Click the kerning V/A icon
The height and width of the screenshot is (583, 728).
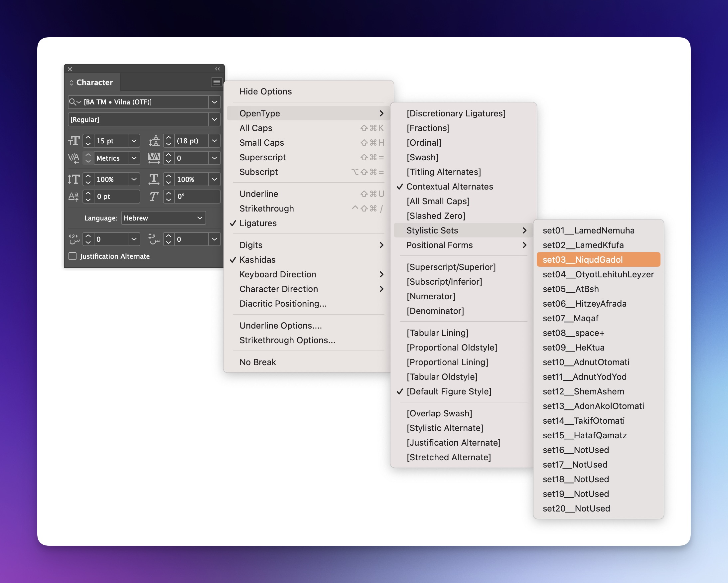click(73, 158)
